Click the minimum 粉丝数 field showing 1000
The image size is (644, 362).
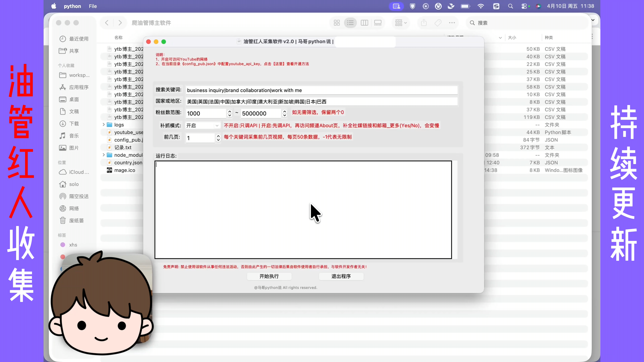206,113
